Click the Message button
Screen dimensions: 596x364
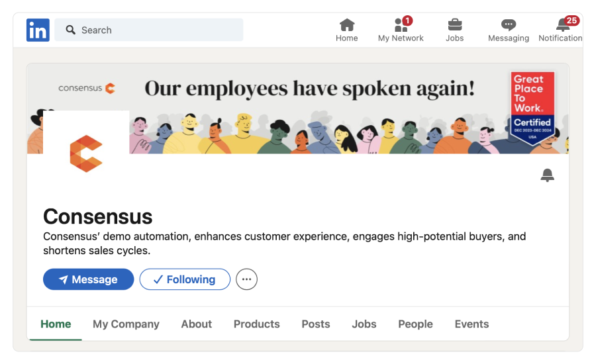tap(88, 279)
